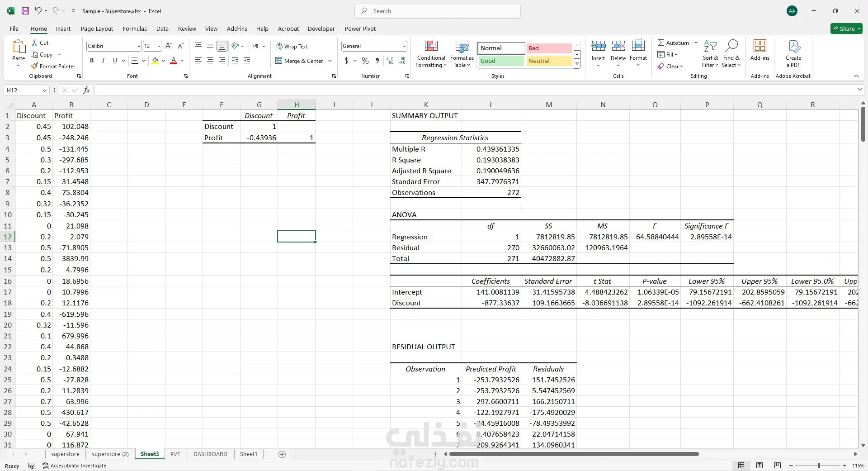Viewport: 868px width, 471px height.
Task: Open the Data ribbon tab
Action: pyautogui.click(x=162, y=29)
